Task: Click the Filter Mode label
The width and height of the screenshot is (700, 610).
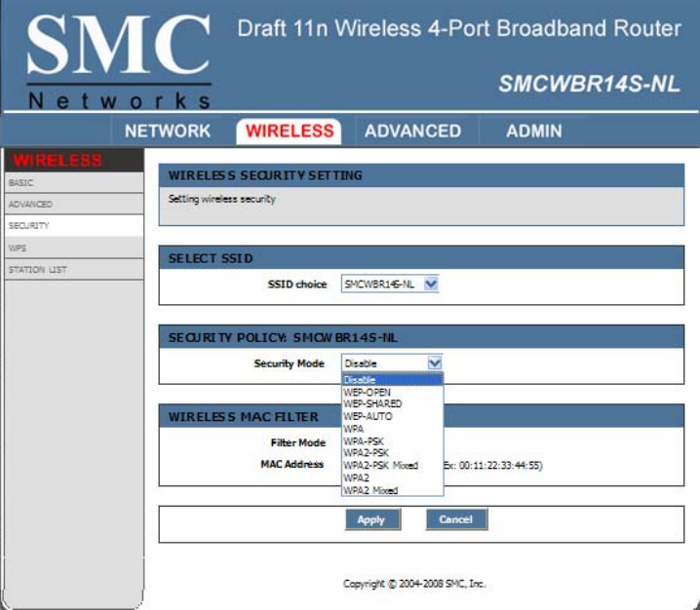Action: coord(298,442)
